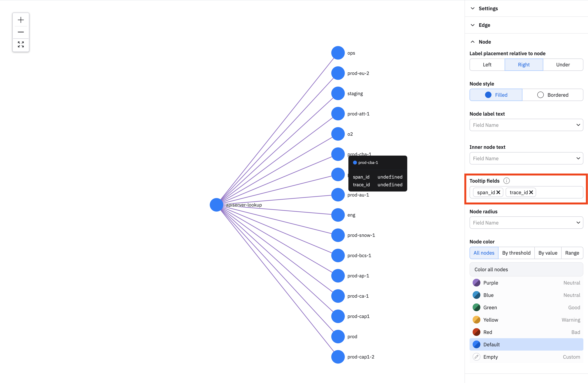Choose the Purple neutral color swatch
The height and width of the screenshot is (383, 588).
click(476, 283)
